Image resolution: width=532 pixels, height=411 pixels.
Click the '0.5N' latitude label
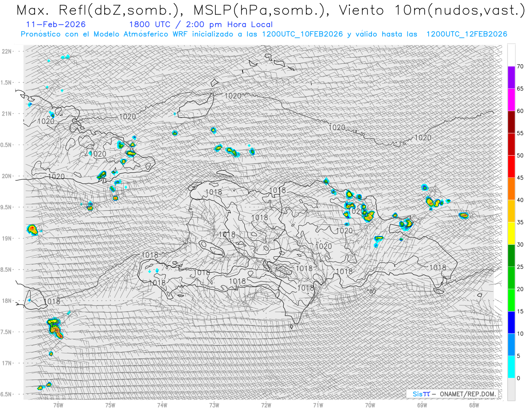click(x=7, y=145)
